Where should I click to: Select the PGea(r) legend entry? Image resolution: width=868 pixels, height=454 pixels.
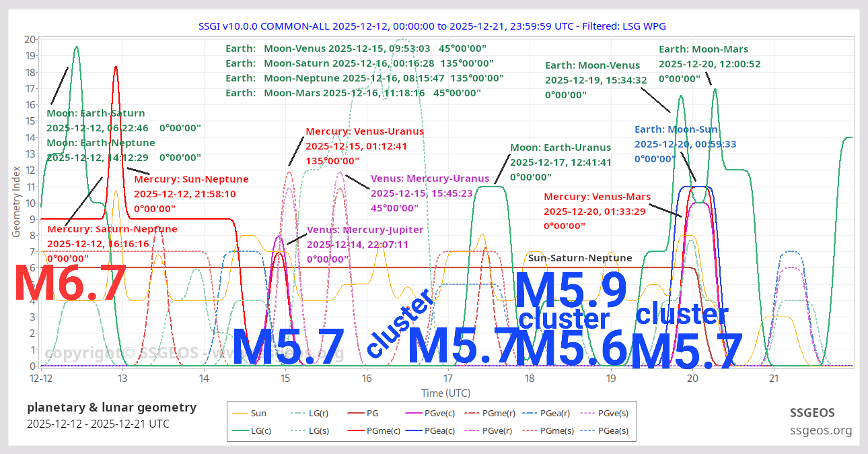pyautogui.click(x=554, y=413)
